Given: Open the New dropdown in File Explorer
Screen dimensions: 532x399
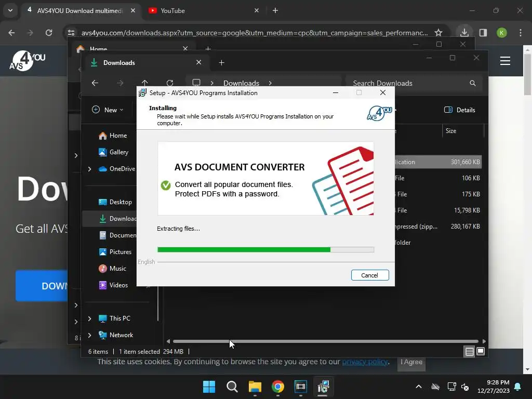Looking at the screenshot, I should coord(108,110).
